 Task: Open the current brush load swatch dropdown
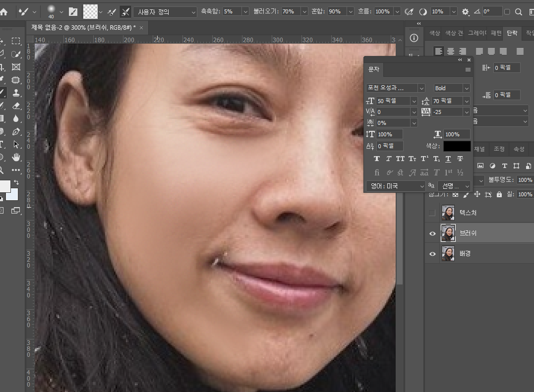tap(101, 12)
